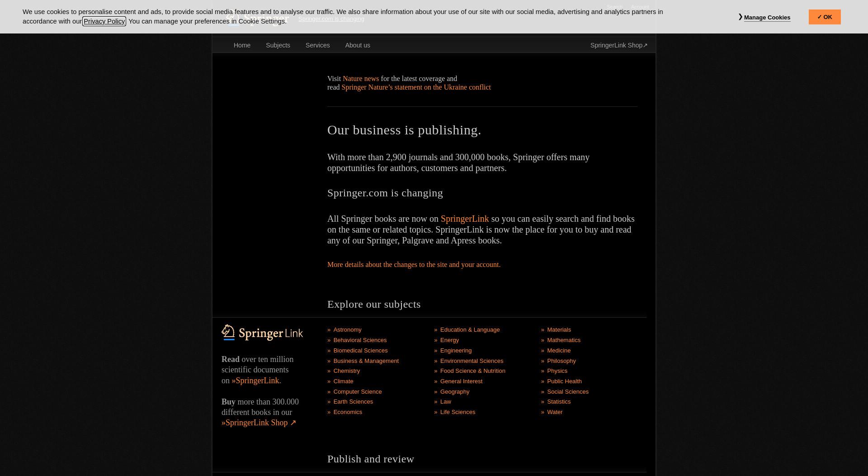
Task: Open the Materials subject
Action: [x=559, y=330]
